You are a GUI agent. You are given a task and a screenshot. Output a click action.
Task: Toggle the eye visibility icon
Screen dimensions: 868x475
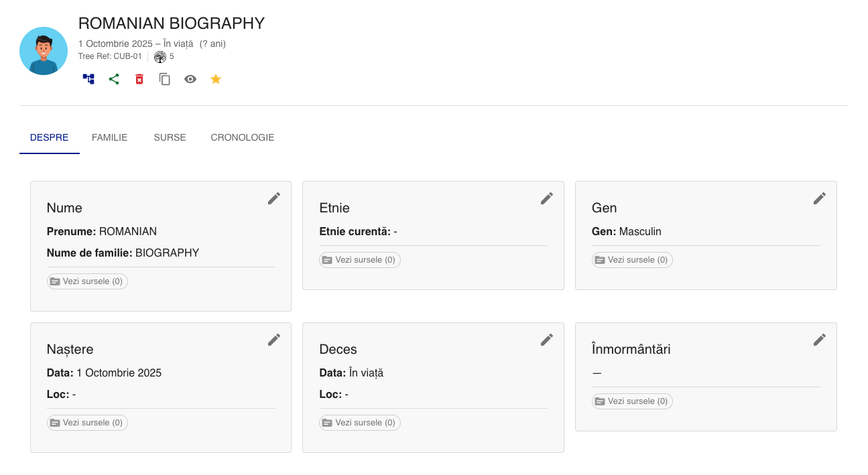190,79
